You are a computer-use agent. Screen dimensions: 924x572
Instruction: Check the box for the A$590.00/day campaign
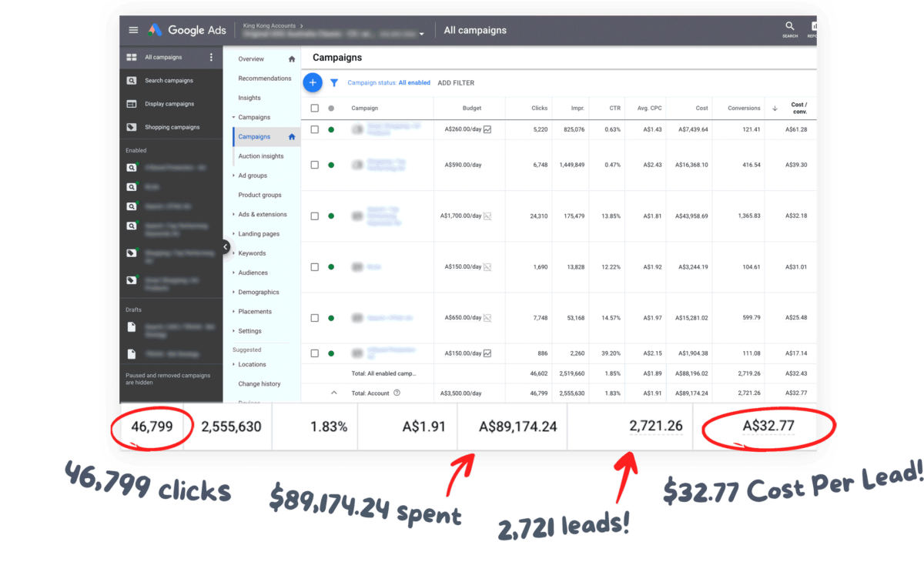point(314,165)
